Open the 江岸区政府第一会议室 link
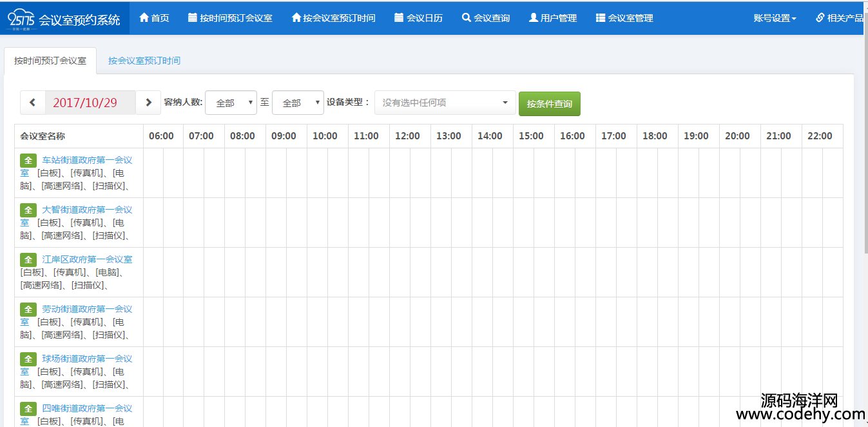Viewport: 868px width, 427px height. 87,259
